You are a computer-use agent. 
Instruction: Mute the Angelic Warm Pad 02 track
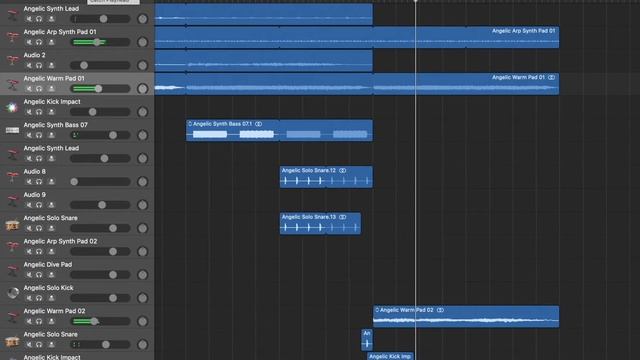[x=29, y=321]
